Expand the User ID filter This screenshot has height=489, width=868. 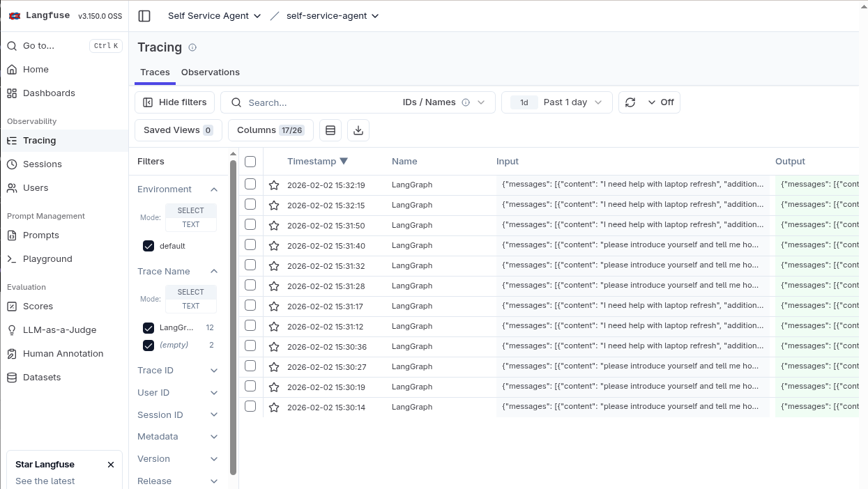(178, 393)
